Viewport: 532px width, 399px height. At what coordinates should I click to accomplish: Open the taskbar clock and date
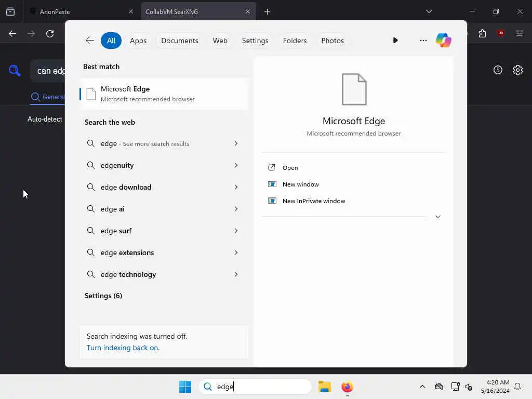(x=495, y=387)
